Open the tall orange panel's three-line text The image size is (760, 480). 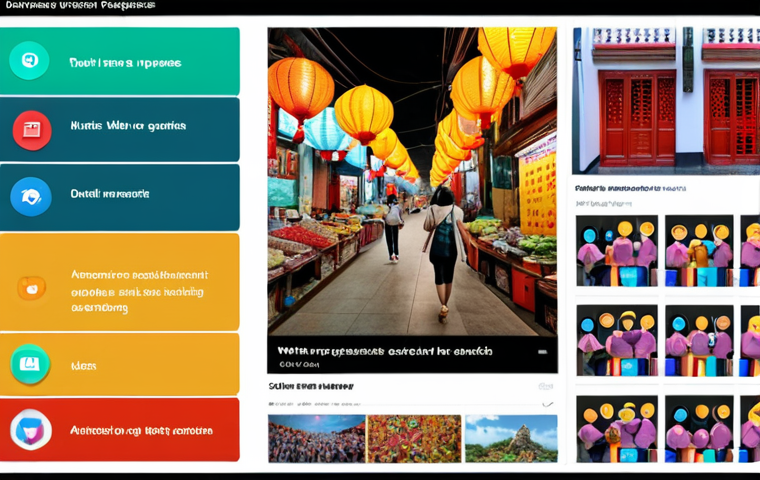pos(139,291)
